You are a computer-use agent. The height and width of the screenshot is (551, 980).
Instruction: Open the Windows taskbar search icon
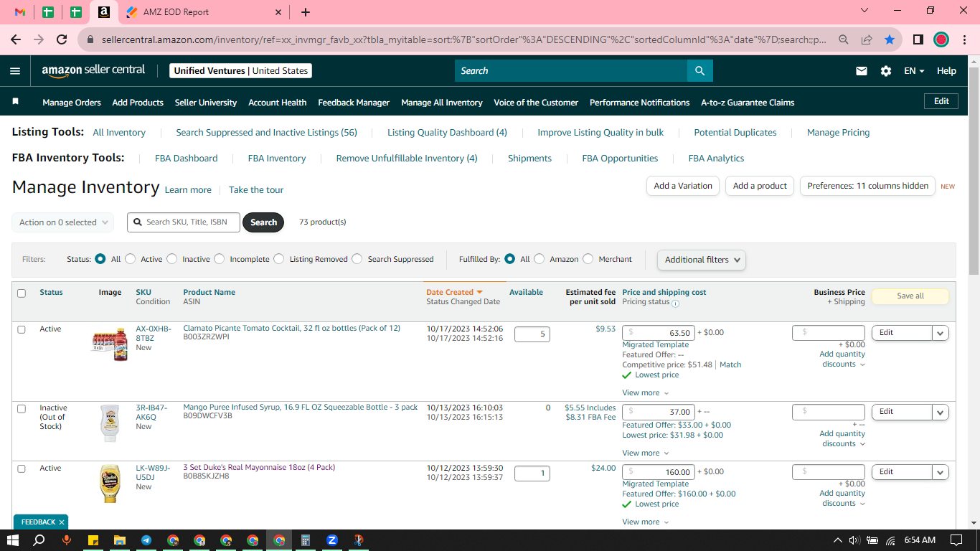click(39, 540)
